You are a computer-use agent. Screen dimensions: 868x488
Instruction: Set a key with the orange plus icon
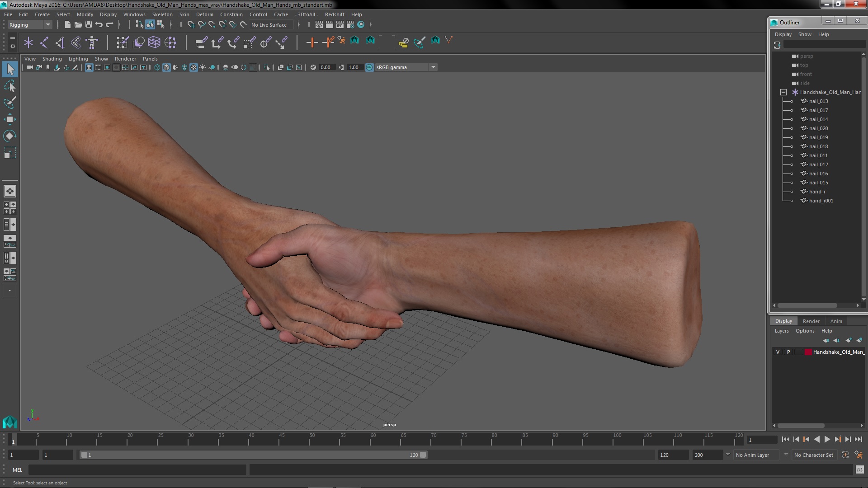311,42
